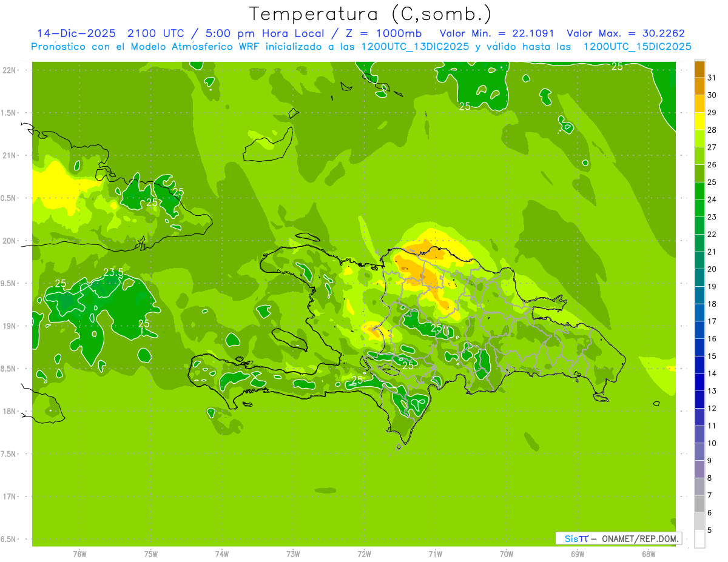Click the '72W' longitude axis label
This screenshot has height=562, width=728.
click(x=364, y=554)
